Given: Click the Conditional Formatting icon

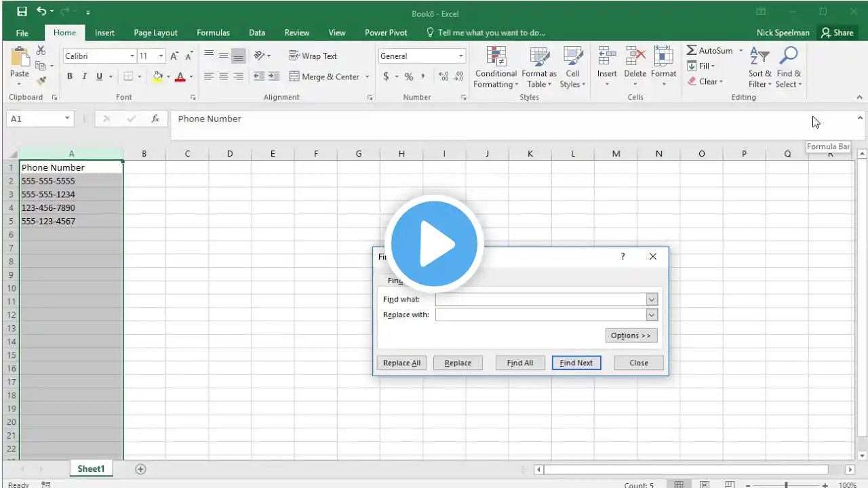Looking at the screenshot, I should click(x=496, y=57).
